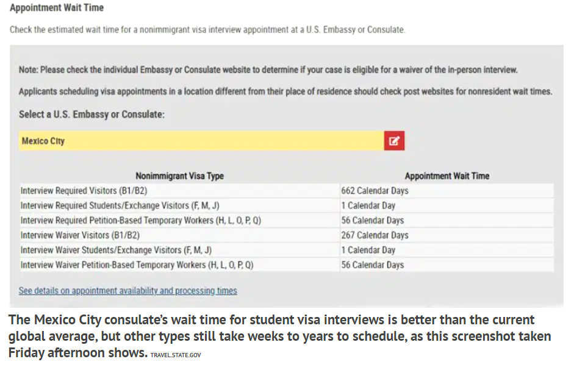Click the nonresident wait times notice paragraph
This screenshot has width=588, height=370.
pyautogui.click(x=287, y=91)
